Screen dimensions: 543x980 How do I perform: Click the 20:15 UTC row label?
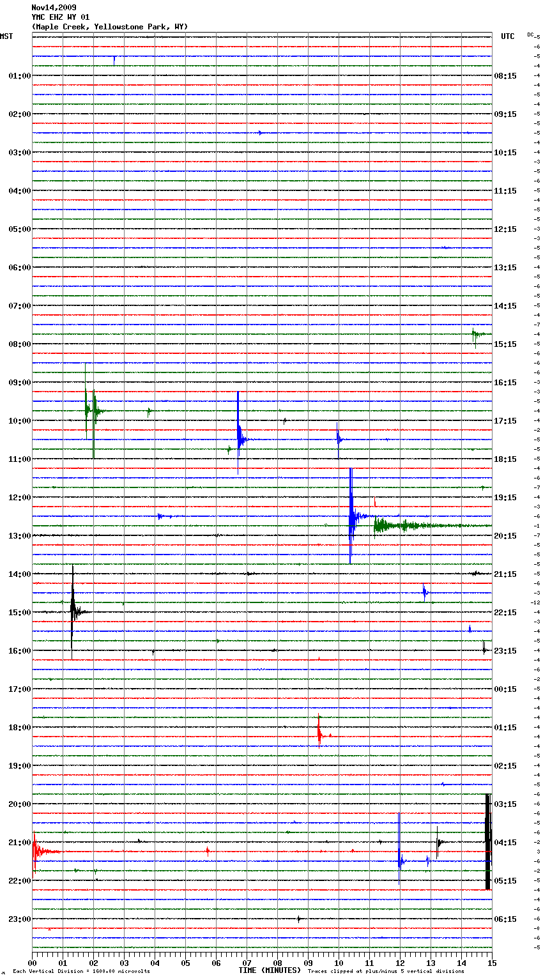click(x=505, y=536)
